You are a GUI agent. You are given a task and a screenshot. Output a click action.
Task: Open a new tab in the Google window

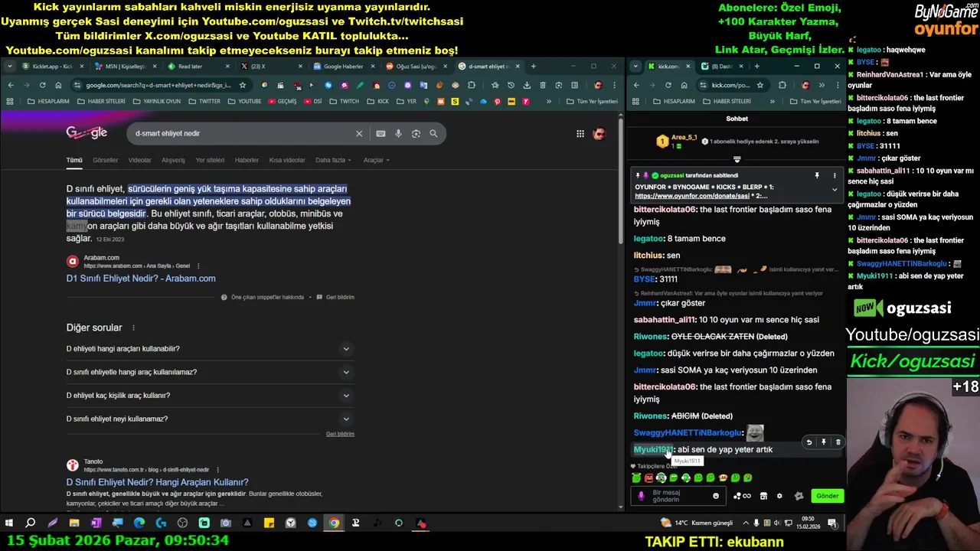pos(534,67)
